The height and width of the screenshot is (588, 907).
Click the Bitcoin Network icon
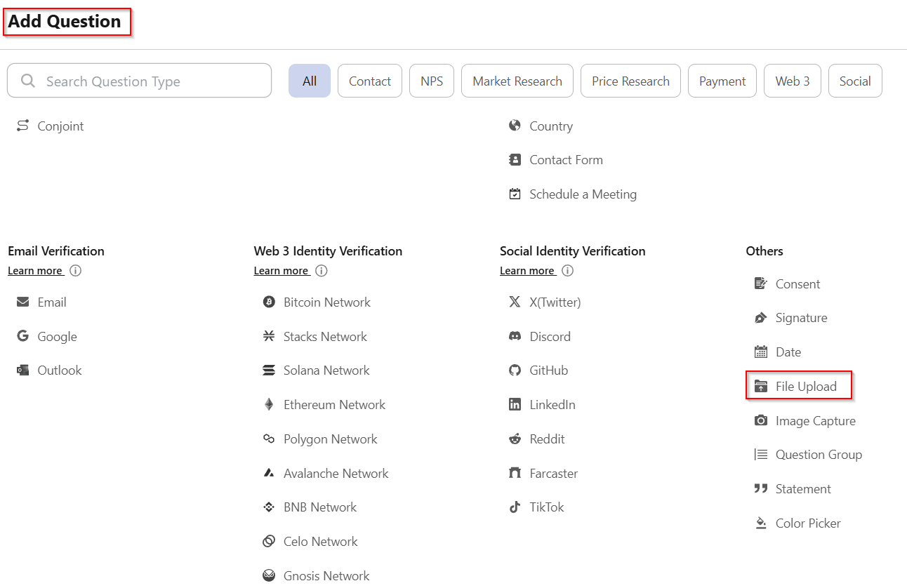[269, 302]
